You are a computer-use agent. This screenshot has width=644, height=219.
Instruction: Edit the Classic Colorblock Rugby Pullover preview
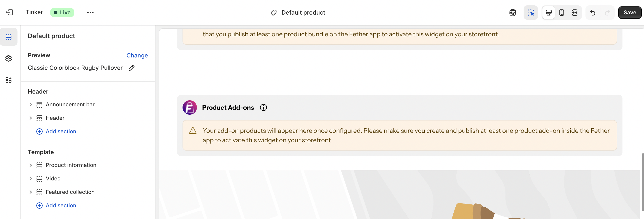131,68
